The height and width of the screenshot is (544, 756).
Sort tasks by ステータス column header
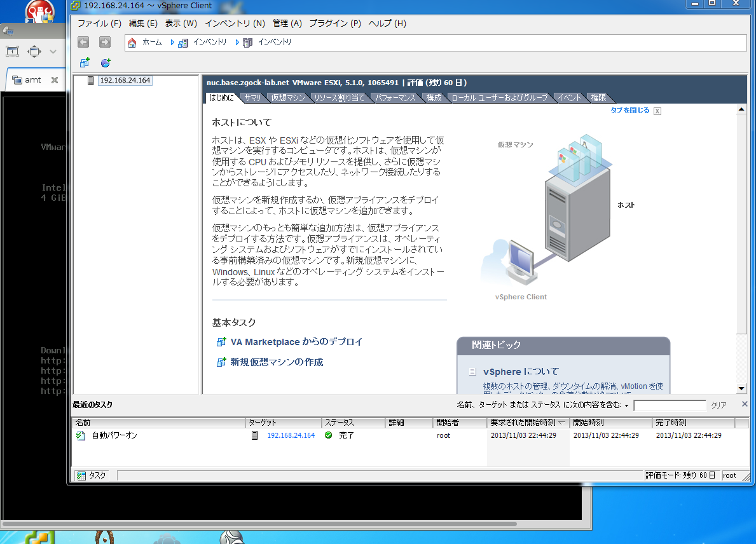pos(353,423)
